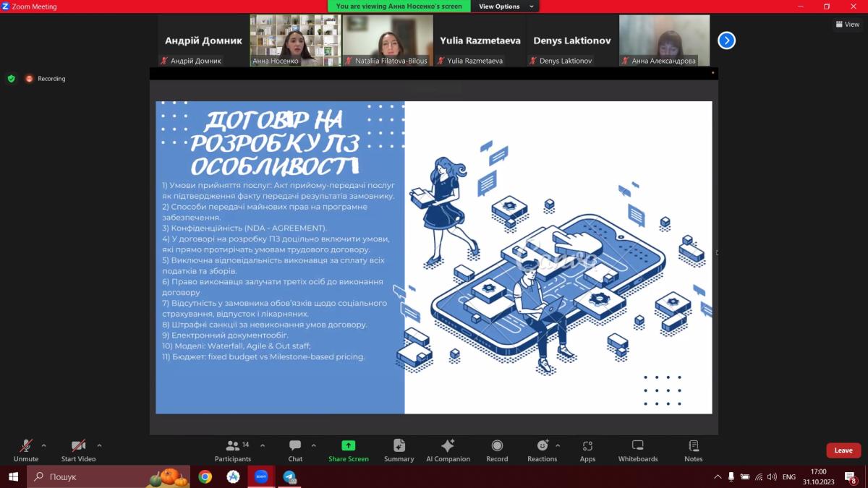Open the meeting Summary
This screenshot has width=868, height=488.
399,450
